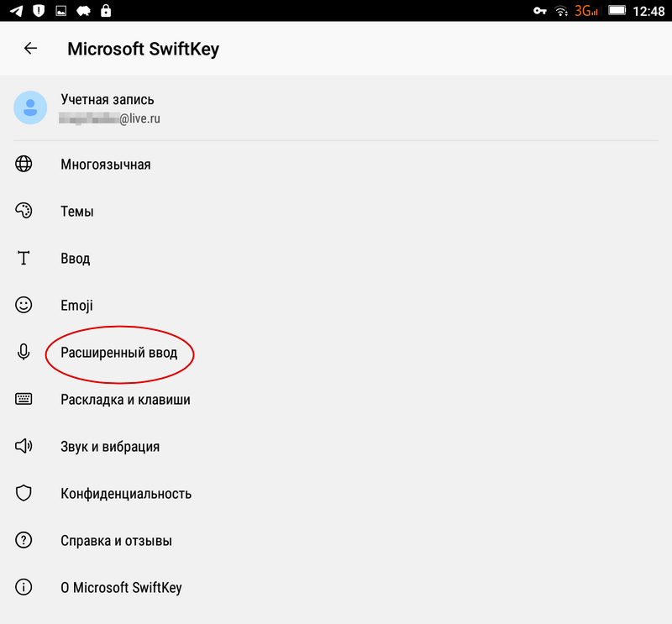Tap the shield notification icon in status bar

(39, 11)
